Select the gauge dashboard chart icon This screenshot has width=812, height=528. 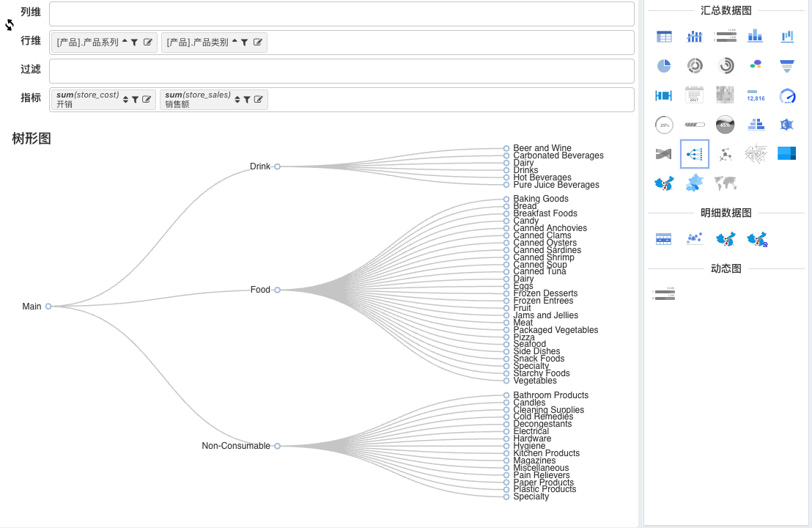[x=787, y=95]
